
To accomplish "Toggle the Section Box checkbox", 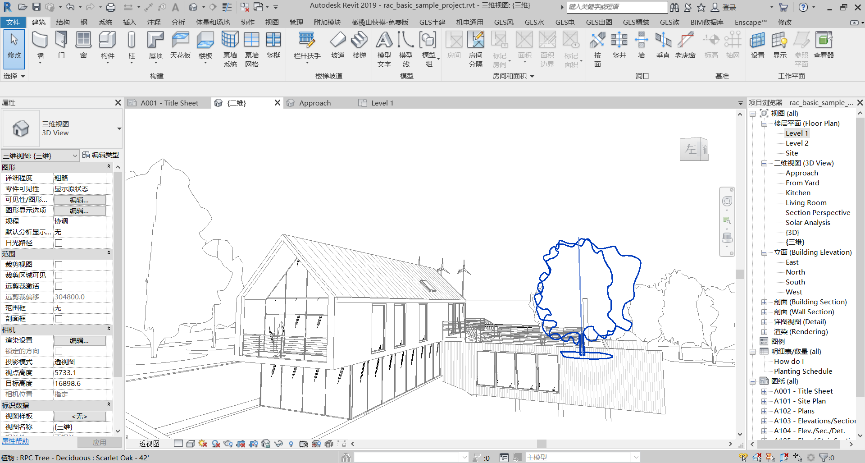I will pyautogui.click(x=58, y=318).
